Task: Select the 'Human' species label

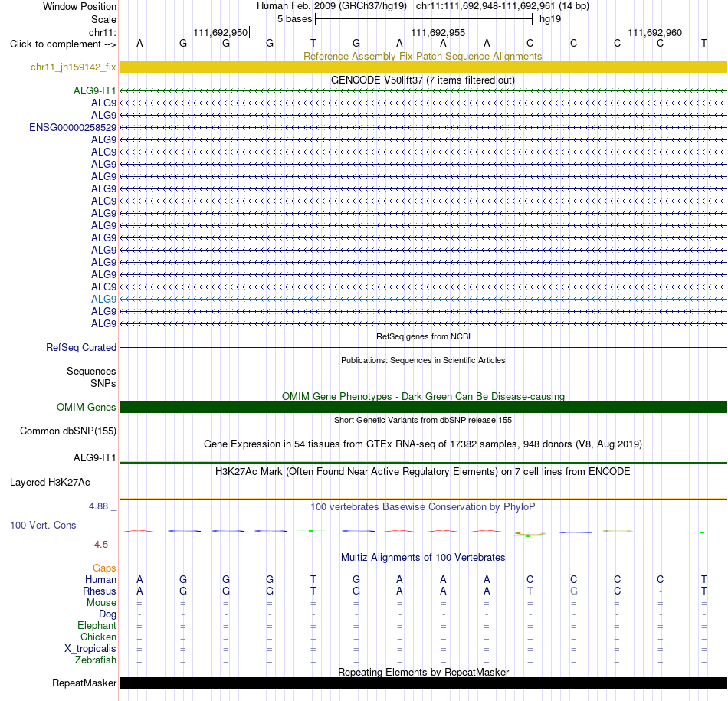Action: [x=100, y=580]
